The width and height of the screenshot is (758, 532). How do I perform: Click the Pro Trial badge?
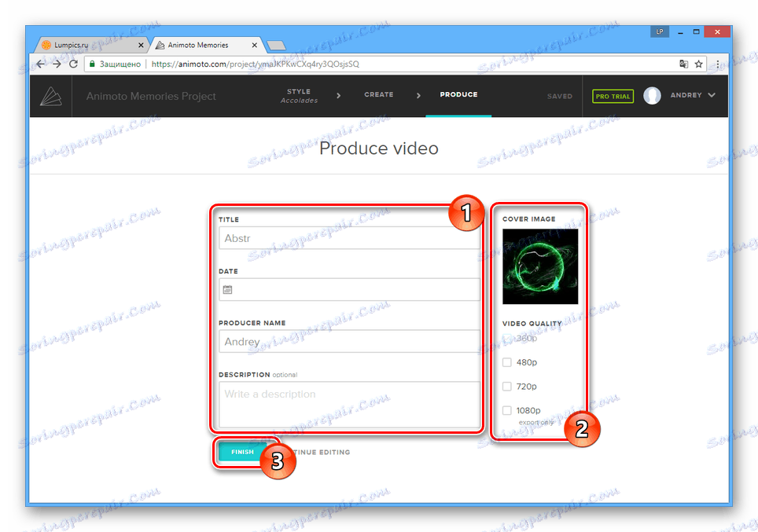point(613,96)
